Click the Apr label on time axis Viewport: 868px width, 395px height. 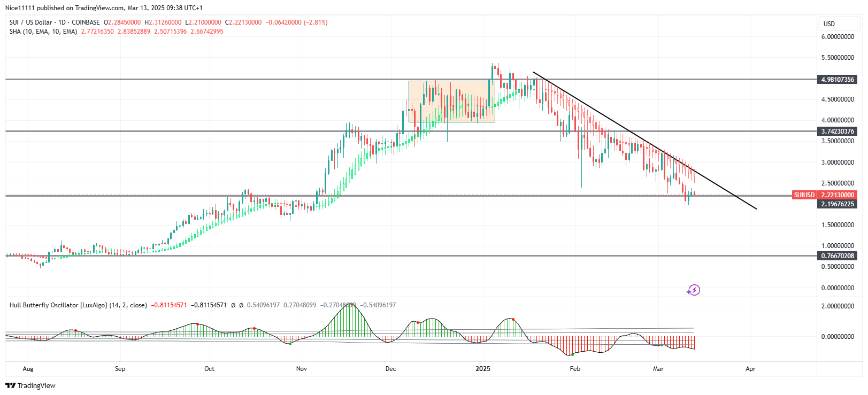point(750,369)
